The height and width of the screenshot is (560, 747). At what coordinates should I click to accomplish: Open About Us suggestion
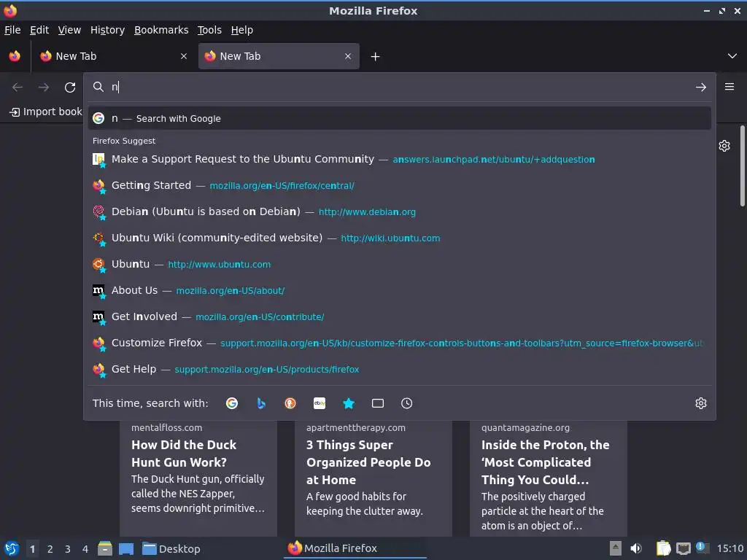399,290
